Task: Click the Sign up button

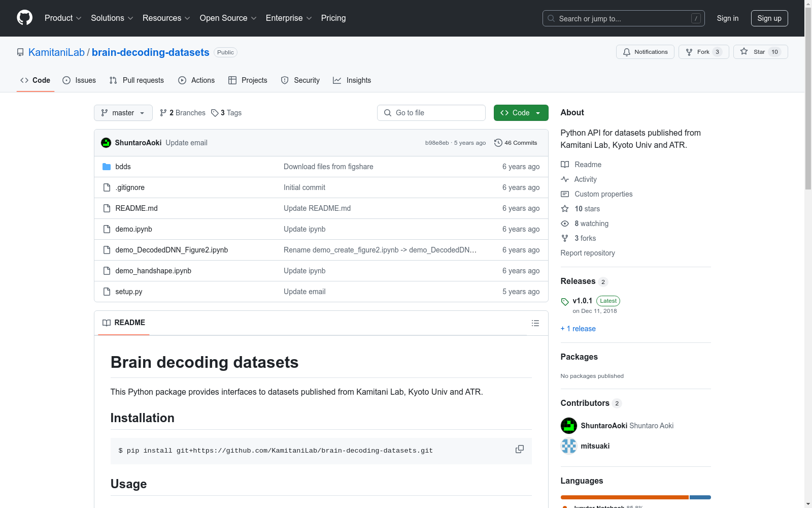Action: coord(769,18)
